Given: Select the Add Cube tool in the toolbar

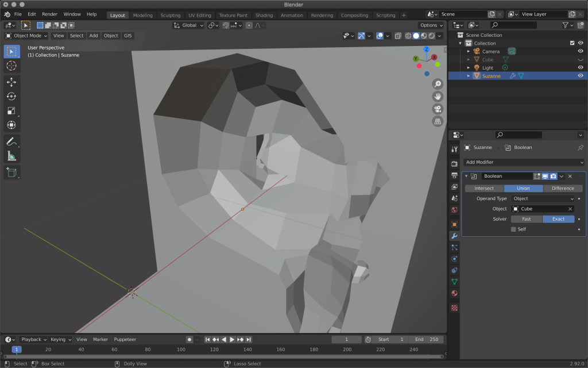Looking at the screenshot, I should pyautogui.click(x=11, y=172).
